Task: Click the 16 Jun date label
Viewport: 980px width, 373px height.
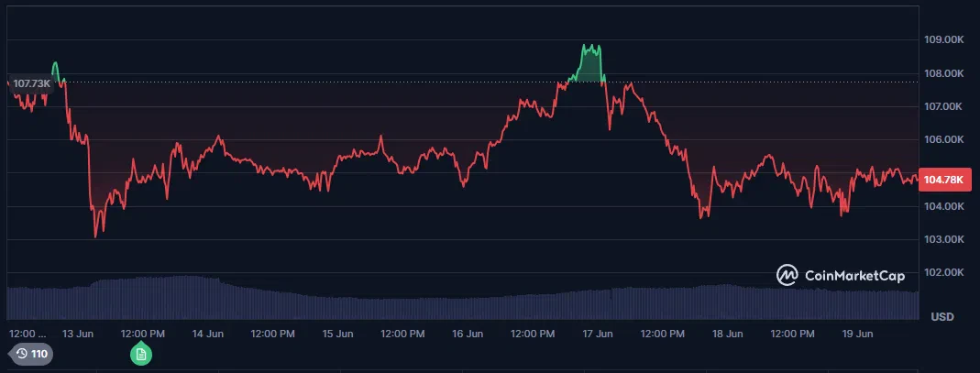Action: (468, 335)
